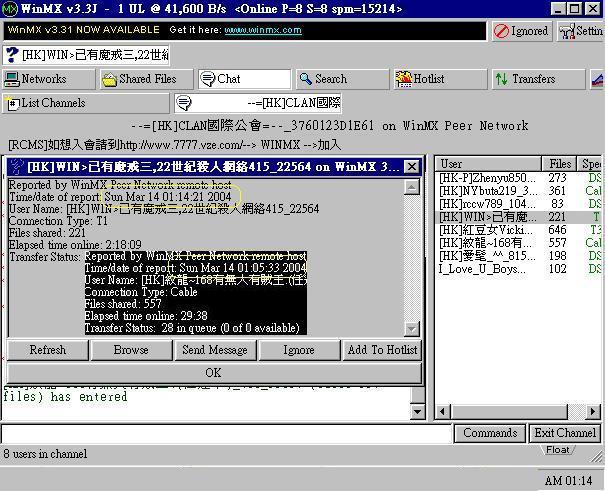Open the Transfers tab
Screen dimensions: 605x491
pyautogui.click(x=538, y=79)
